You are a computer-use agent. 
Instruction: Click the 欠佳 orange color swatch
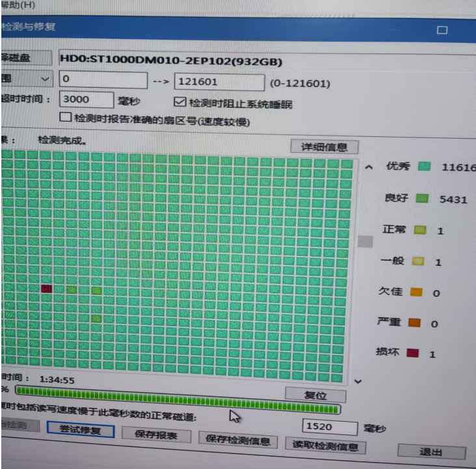(x=416, y=292)
